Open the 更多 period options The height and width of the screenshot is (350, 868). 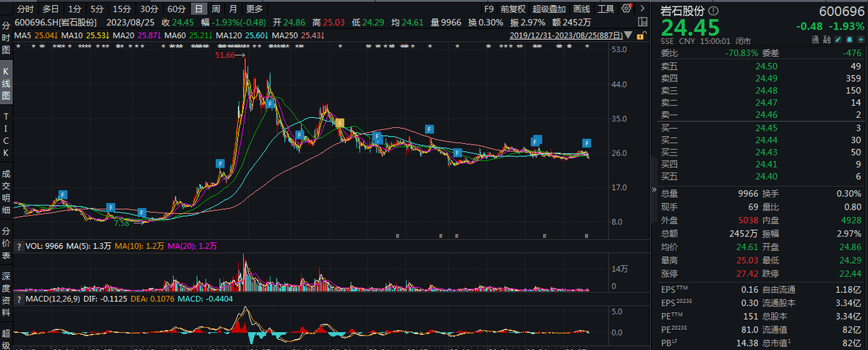[x=255, y=9]
